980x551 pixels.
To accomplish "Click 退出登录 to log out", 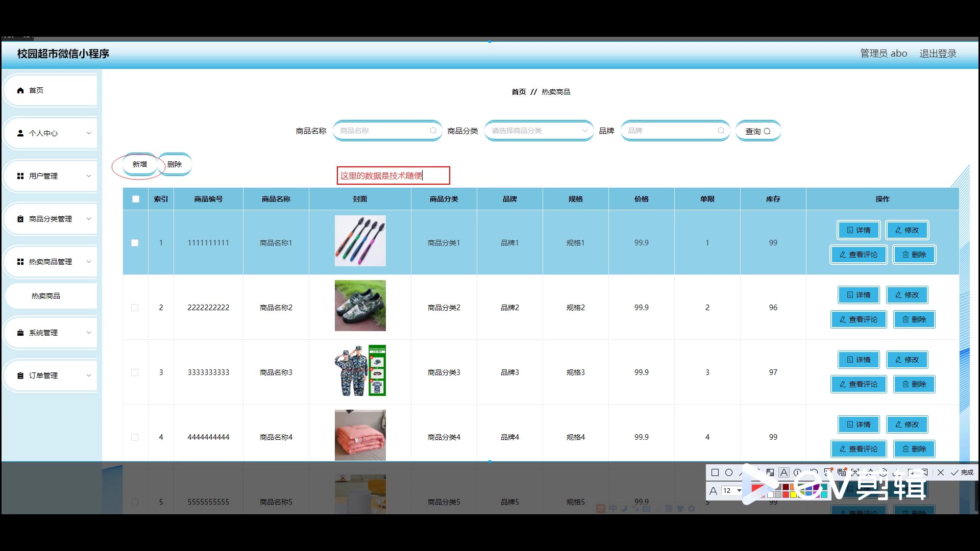I will tap(938, 54).
